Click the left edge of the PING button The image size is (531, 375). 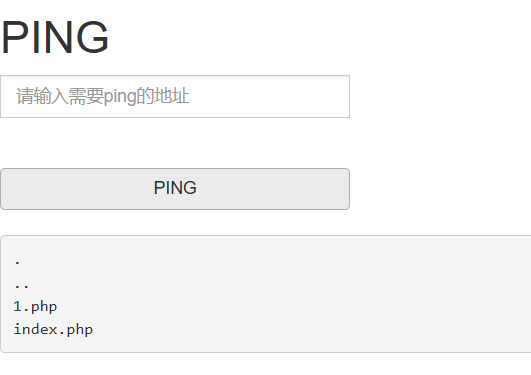[x=7, y=189]
